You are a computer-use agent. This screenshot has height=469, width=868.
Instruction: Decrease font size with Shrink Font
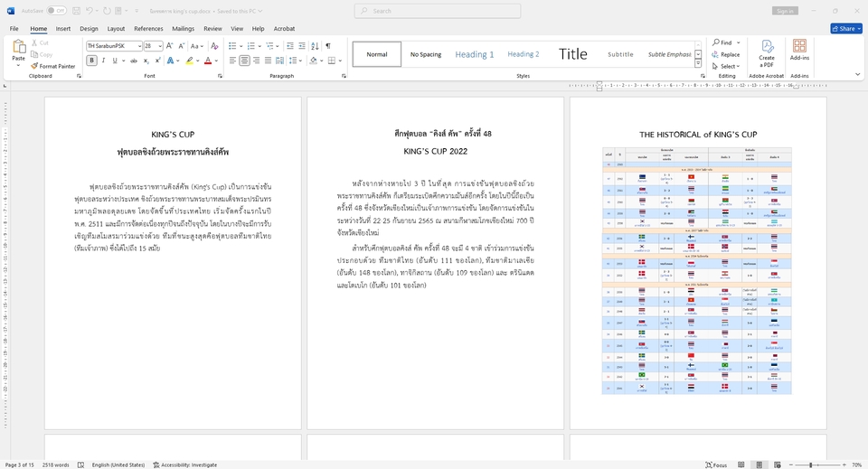tap(182, 46)
